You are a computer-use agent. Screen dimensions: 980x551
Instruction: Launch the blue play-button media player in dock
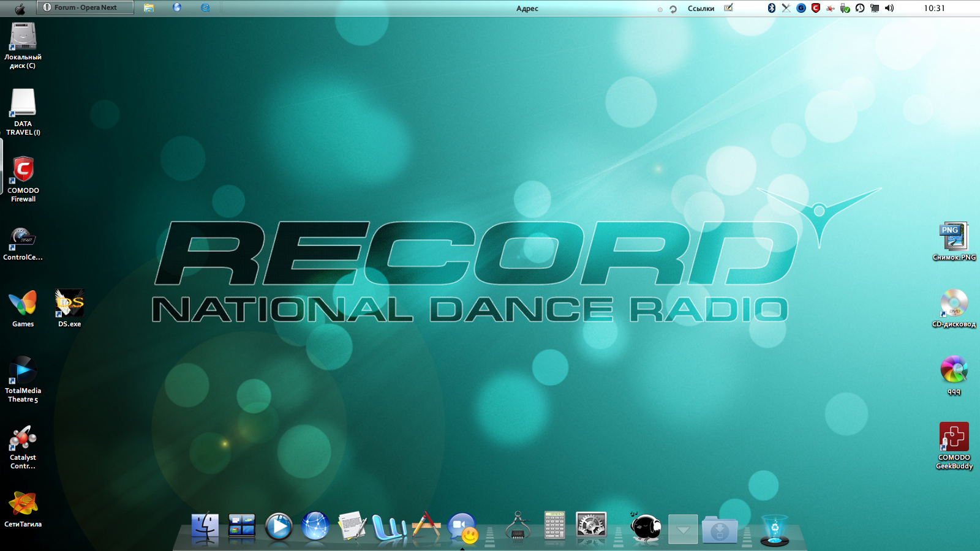279,527
